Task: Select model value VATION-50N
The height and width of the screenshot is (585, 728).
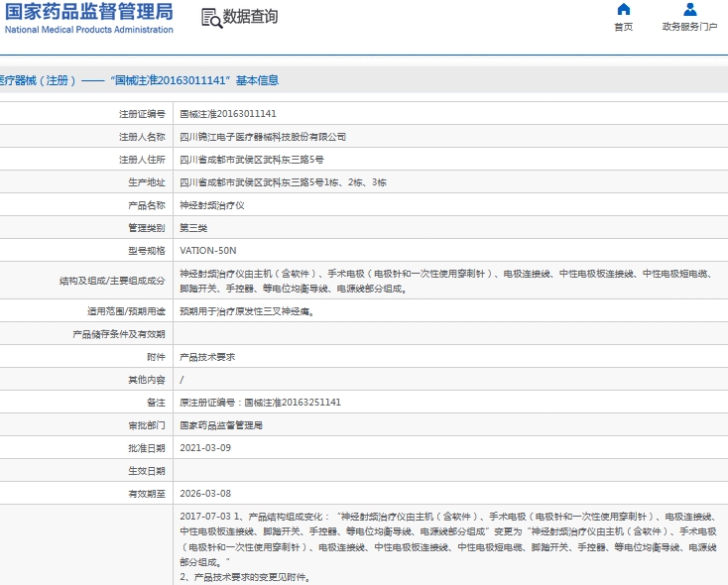Action: [x=208, y=251]
